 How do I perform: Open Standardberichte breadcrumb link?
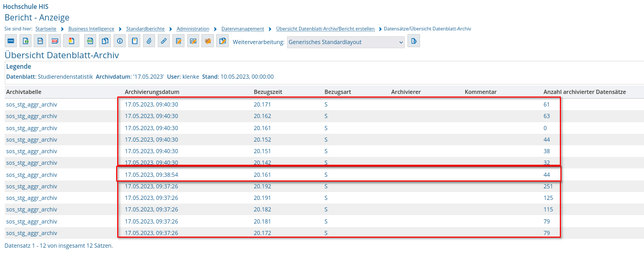(x=145, y=28)
